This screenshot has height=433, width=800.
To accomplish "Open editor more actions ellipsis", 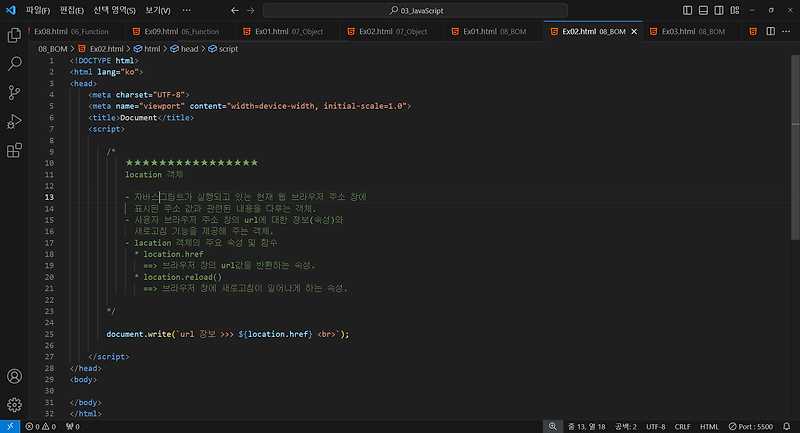I will (786, 31).
